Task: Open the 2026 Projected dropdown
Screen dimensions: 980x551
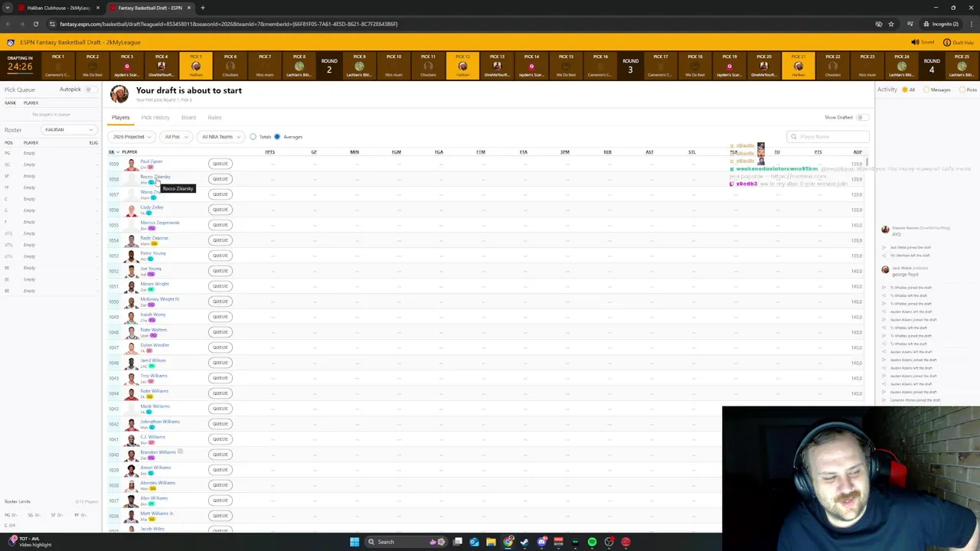Action: pyautogui.click(x=131, y=137)
